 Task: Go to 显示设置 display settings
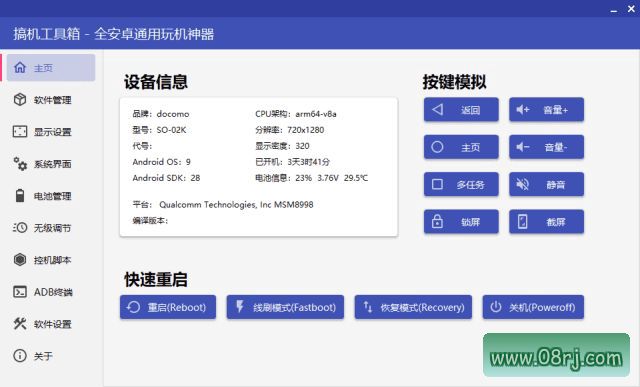(x=51, y=132)
